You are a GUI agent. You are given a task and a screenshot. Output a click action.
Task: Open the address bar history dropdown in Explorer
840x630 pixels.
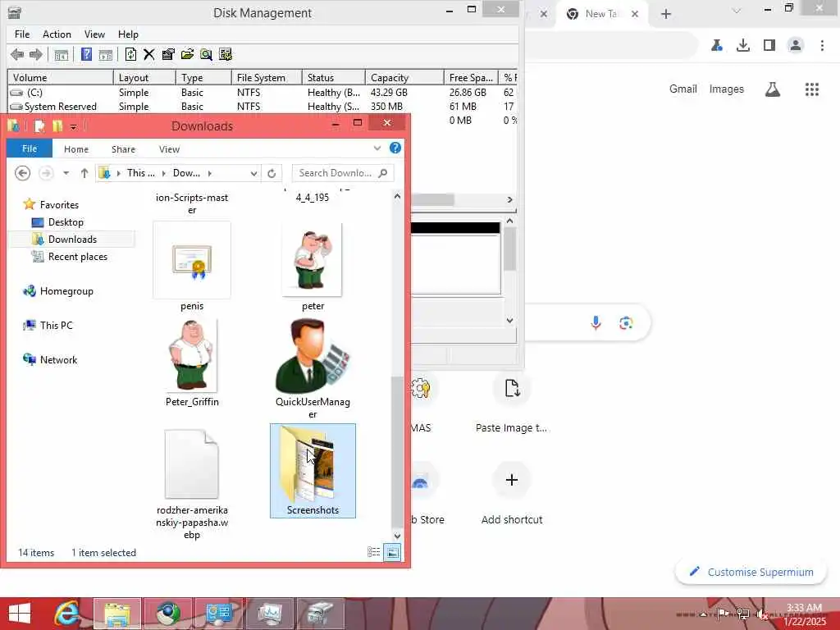point(253,173)
